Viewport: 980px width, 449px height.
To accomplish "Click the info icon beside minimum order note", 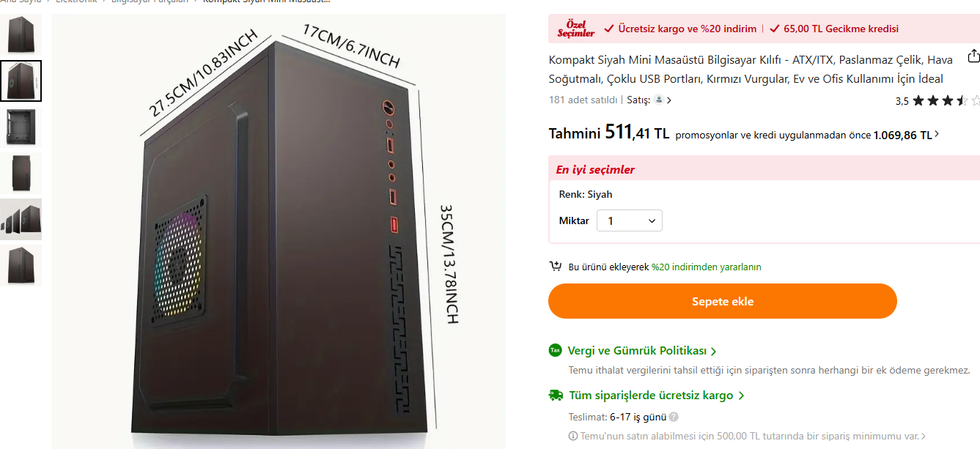I will pos(573,436).
